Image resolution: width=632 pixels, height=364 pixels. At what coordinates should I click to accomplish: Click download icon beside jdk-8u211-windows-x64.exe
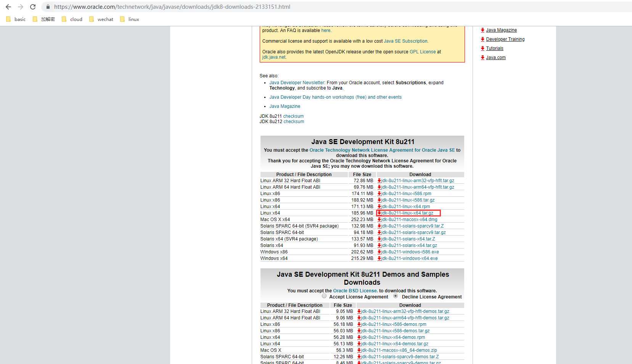click(x=380, y=258)
